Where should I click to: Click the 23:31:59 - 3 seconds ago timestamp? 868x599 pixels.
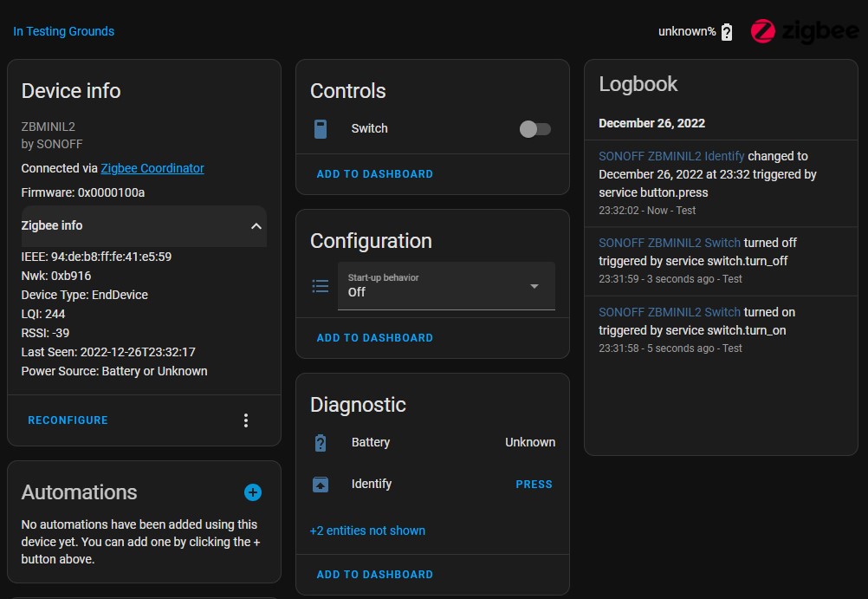pos(670,279)
